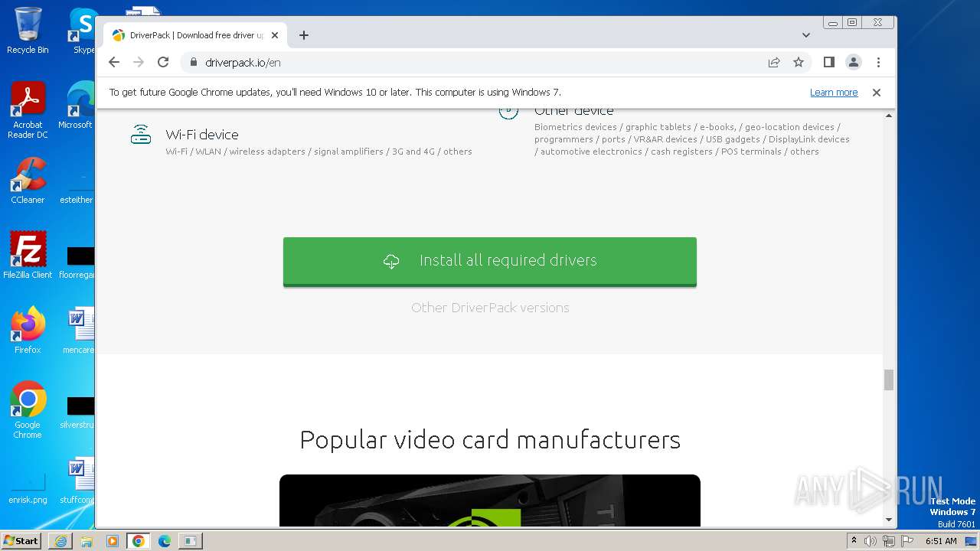980x551 pixels.
Task: Open the Wi-Fi device category heading
Action: pos(202,135)
